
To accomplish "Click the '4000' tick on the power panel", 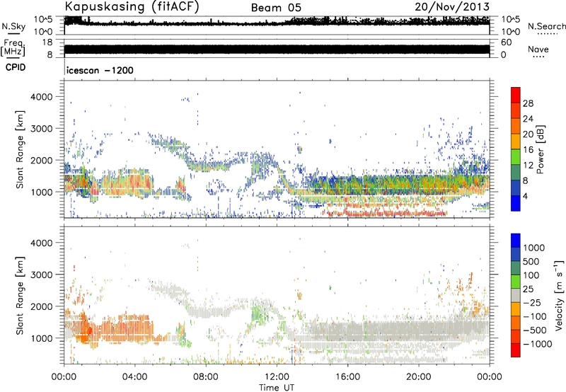I will point(41,97).
